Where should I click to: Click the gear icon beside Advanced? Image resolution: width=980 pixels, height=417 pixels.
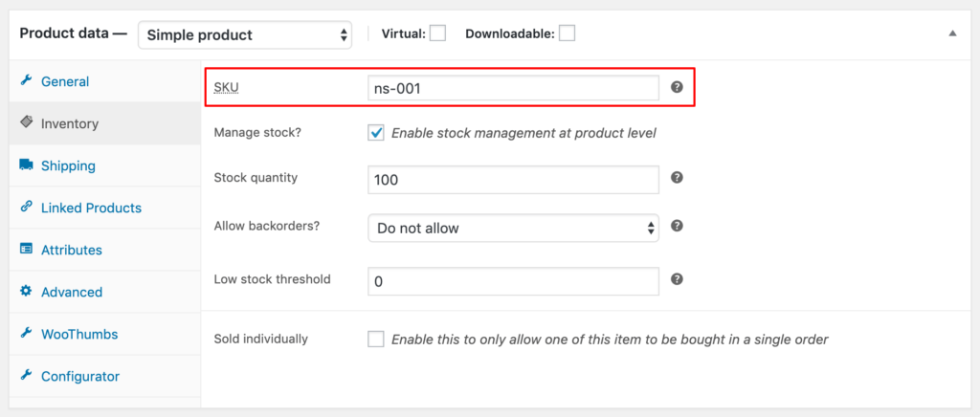(26, 292)
